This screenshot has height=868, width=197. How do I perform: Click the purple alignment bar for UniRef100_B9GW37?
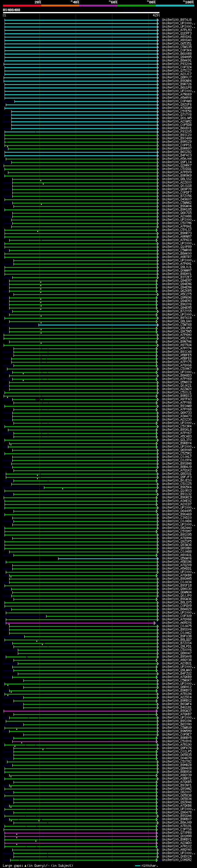pos(80,711)
